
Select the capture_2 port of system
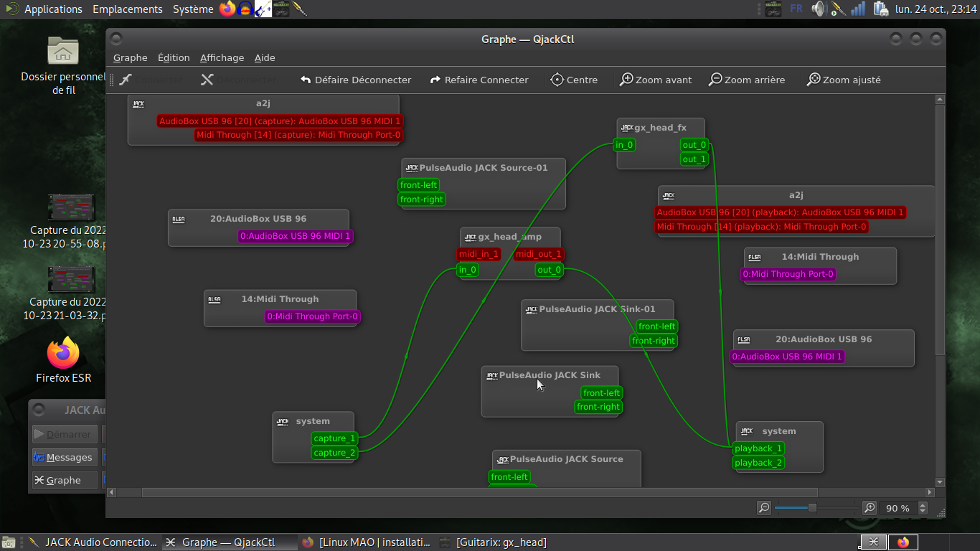(x=334, y=453)
